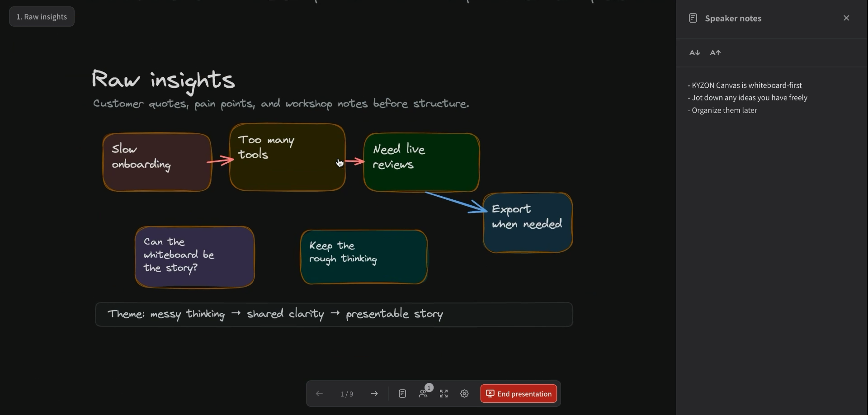Select the 'Export when needed' card
Viewport: 868px width, 415px height.
528,223
